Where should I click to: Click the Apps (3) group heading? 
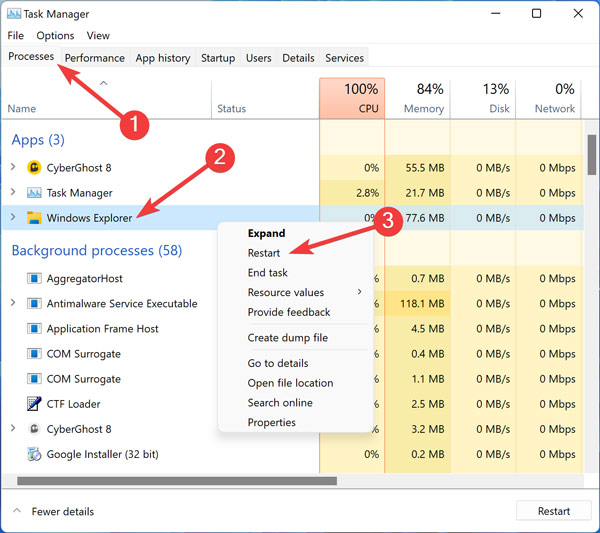pyautogui.click(x=38, y=140)
